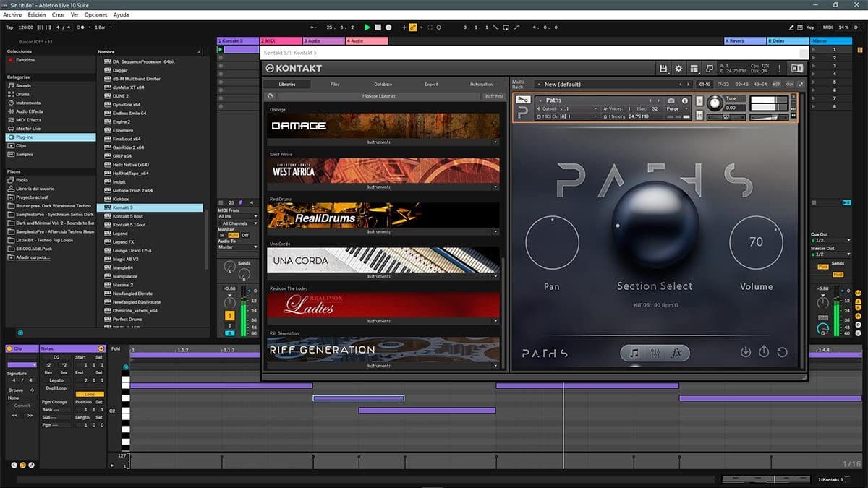Image resolution: width=868 pixels, height=488 pixels.
Task: Open the Damage Instruments dropdown
Action: pos(383,142)
